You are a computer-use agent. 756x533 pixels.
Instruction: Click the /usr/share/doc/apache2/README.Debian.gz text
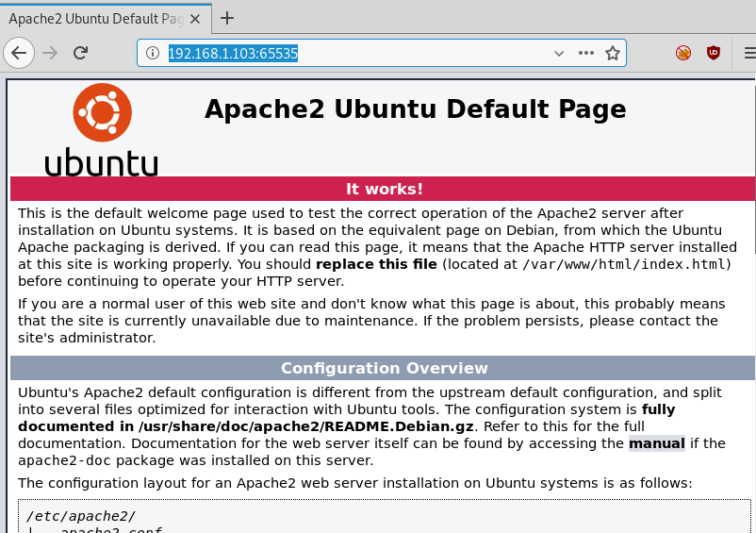point(305,426)
